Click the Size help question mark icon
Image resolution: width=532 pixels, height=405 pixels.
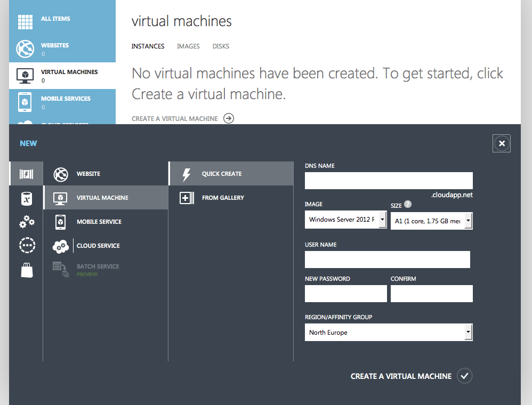pos(408,204)
